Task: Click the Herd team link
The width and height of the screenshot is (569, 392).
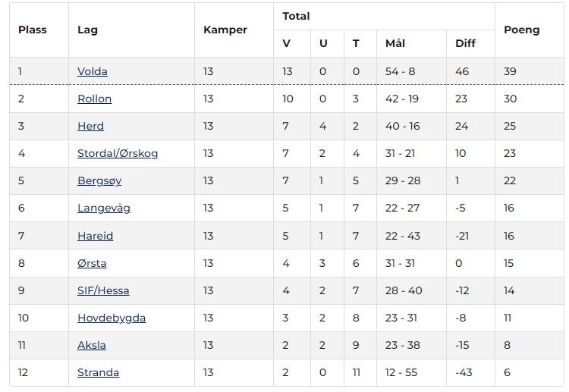Action: [90, 126]
